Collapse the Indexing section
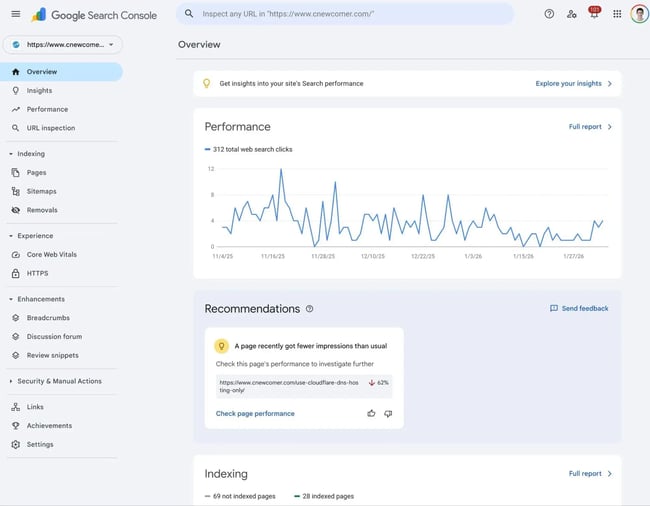Viewport: 650px width, 506px height. coord(11,154)
